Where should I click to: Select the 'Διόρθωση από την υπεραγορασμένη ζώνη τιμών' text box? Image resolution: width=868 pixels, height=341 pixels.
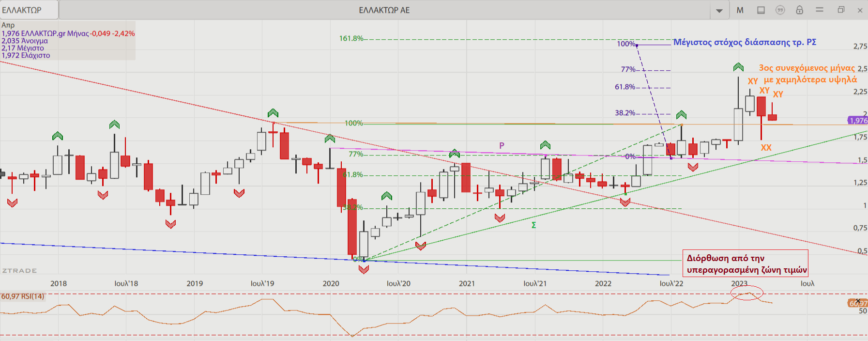pyautogui.click(x=746, y=263)
